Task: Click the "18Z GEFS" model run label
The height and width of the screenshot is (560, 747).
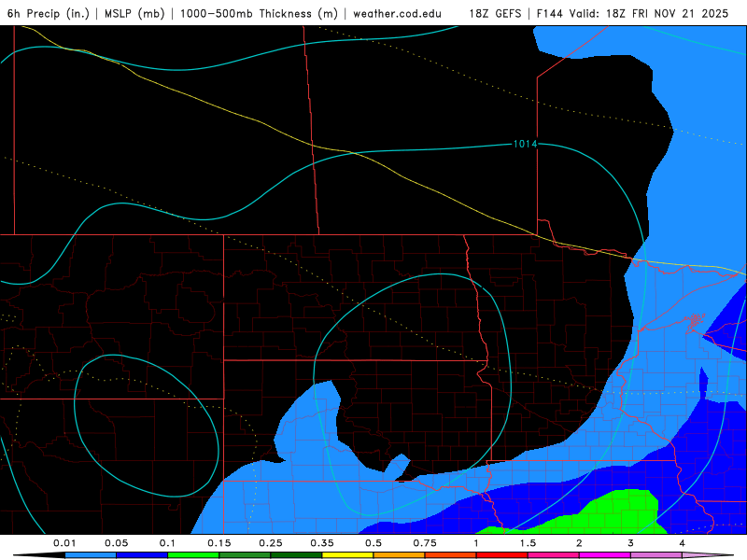Action: pyautogui.click(x=495, y=13)
